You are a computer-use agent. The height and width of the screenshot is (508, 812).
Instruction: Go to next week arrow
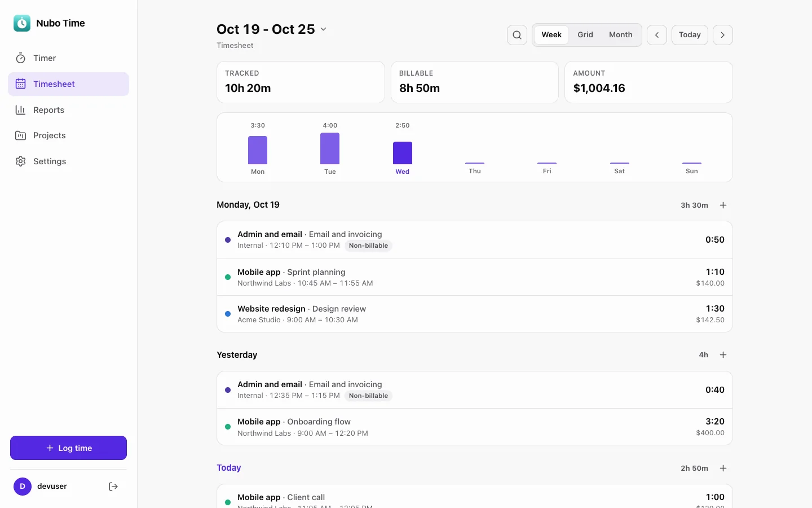point(723,35)
